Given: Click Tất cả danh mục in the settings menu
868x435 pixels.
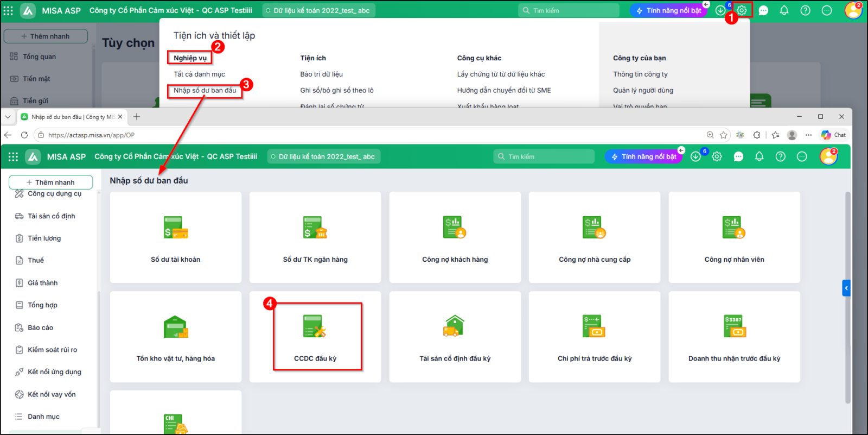Looking at the screenshot, I should 199,74.
